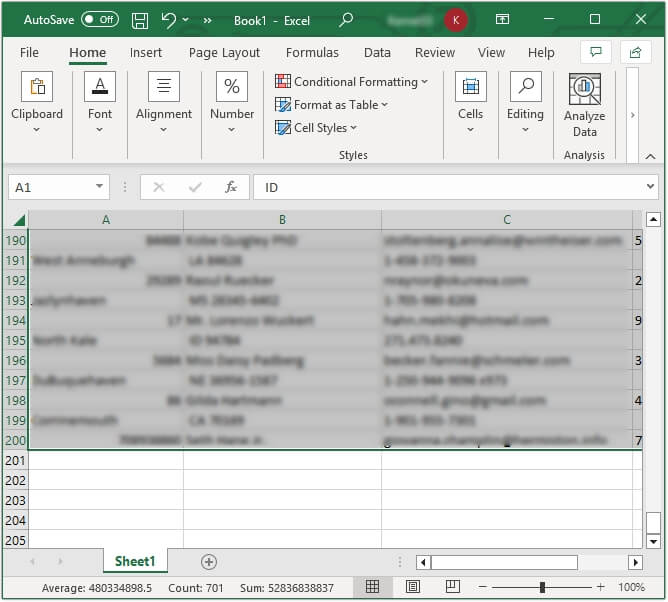The image size is (668, 602).
Task: Open the Review tab
Action: click(x=435, y=52)
